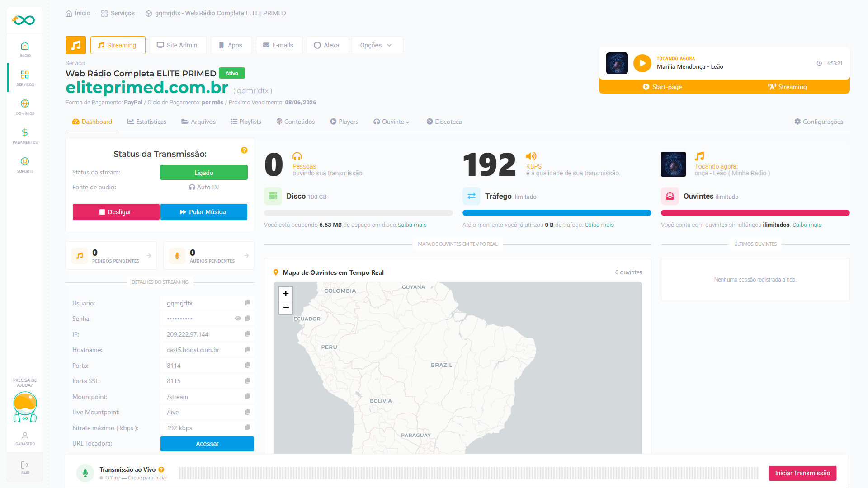Show the Senha password with eye icon
The height and width of the screenshot is (488, 868).
(238, 319)
